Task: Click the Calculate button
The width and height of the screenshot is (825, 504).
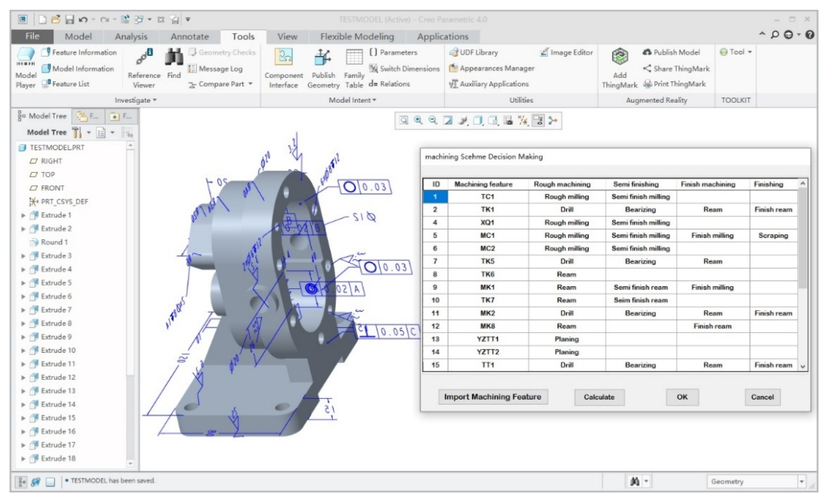Action: 599,397
